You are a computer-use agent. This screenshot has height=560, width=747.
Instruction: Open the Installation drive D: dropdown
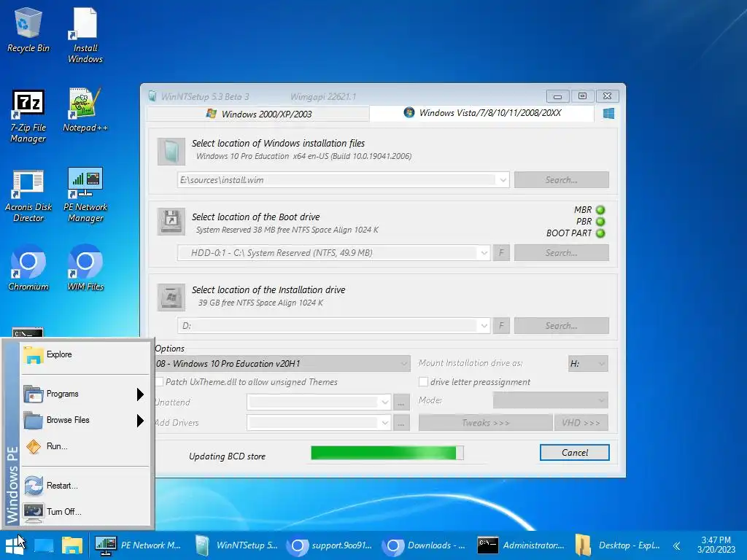(x=484, y=326)
